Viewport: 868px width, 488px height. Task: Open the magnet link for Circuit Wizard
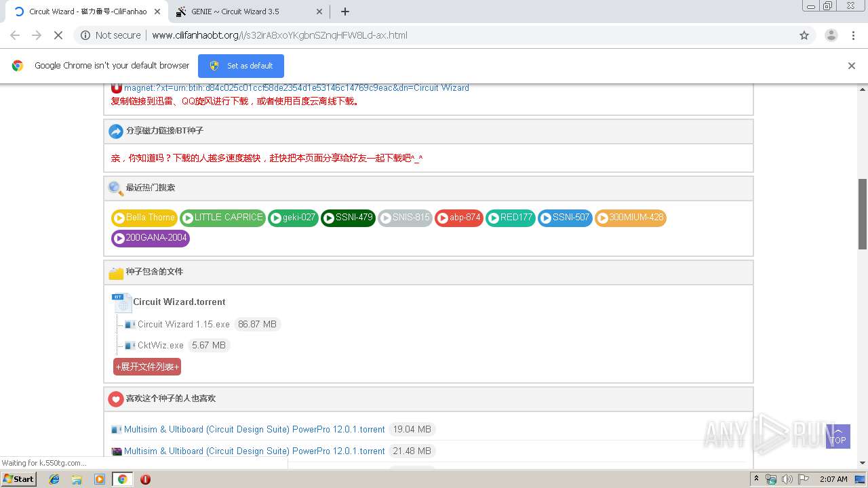[x=296, y=87]
